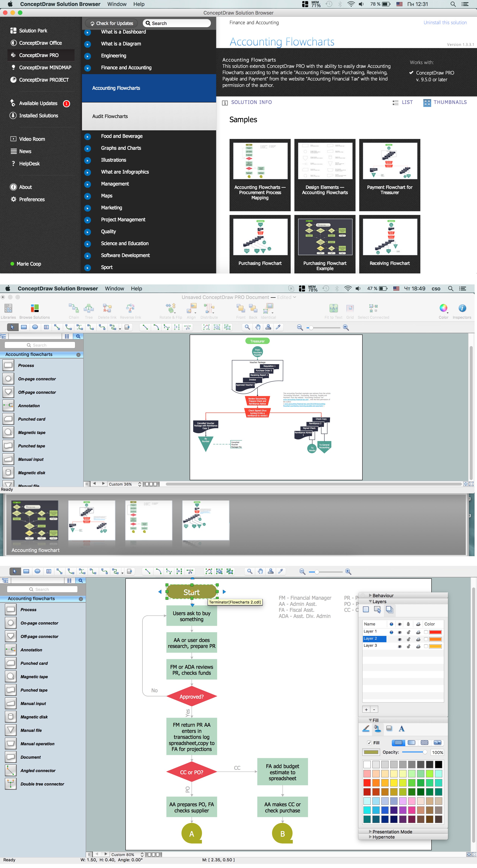Click the Color wheel toolbar icon
This screenshot has height=868, width=477.
443,308
